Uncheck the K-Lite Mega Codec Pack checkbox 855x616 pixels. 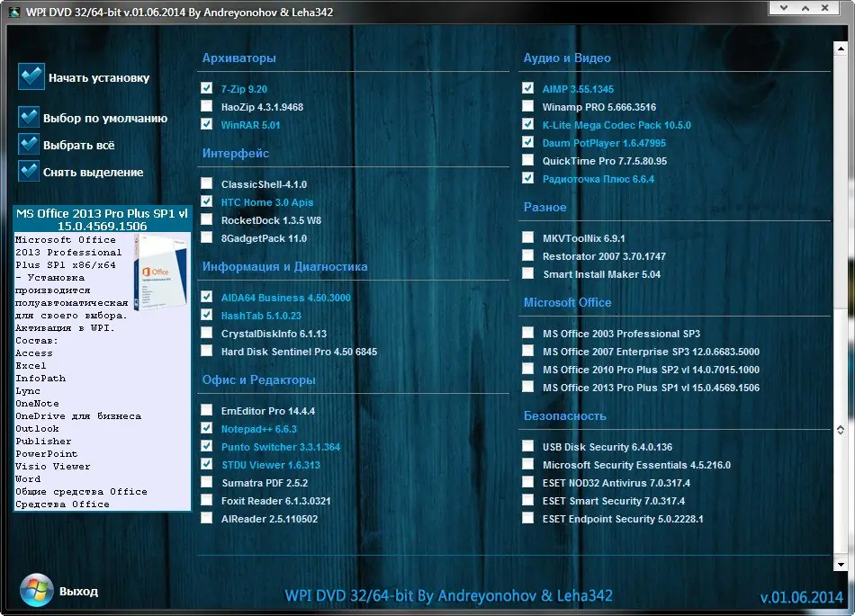pyautogui.click(x=527, y=123)
